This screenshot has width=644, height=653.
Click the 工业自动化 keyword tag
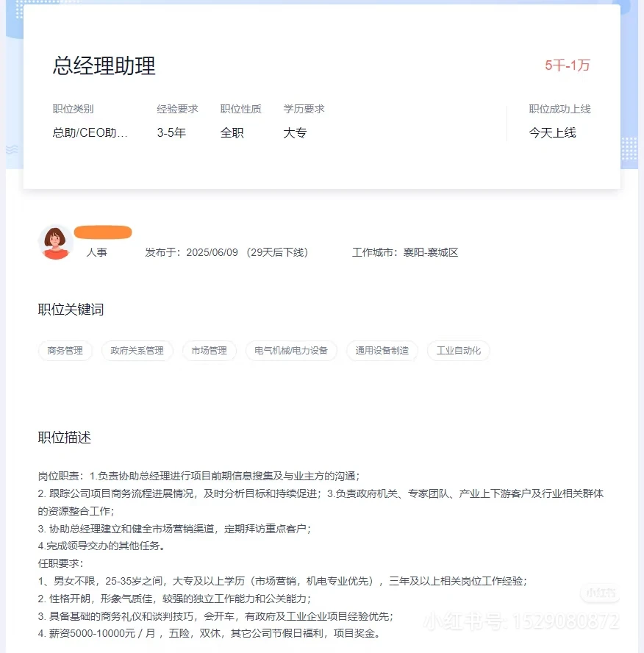tap(458, 351)
